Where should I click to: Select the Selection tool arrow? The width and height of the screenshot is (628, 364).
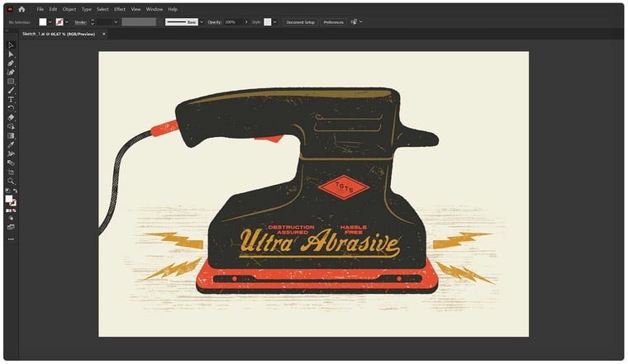click(x=11, y=45)
